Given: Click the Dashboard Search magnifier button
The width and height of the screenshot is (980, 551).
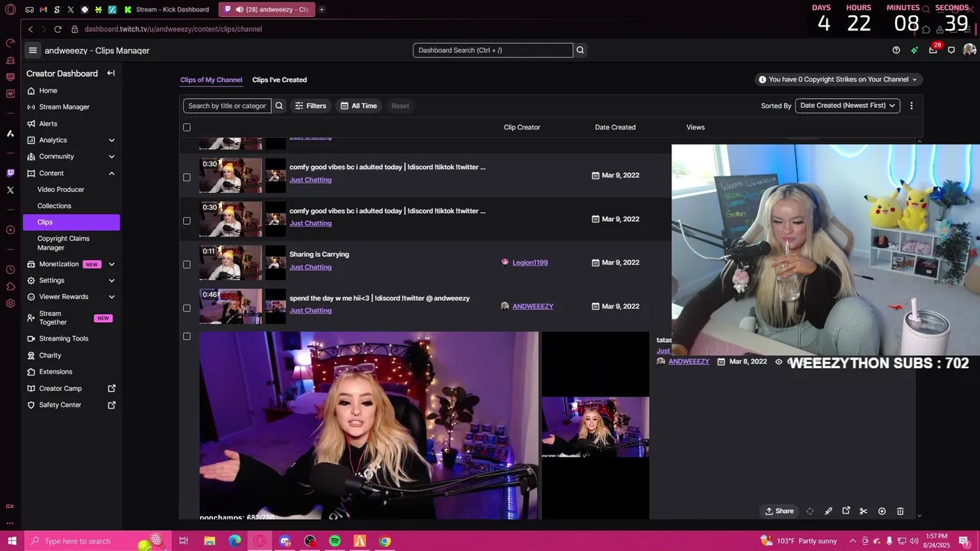Looking at the screenshot, I should point(580,51).
